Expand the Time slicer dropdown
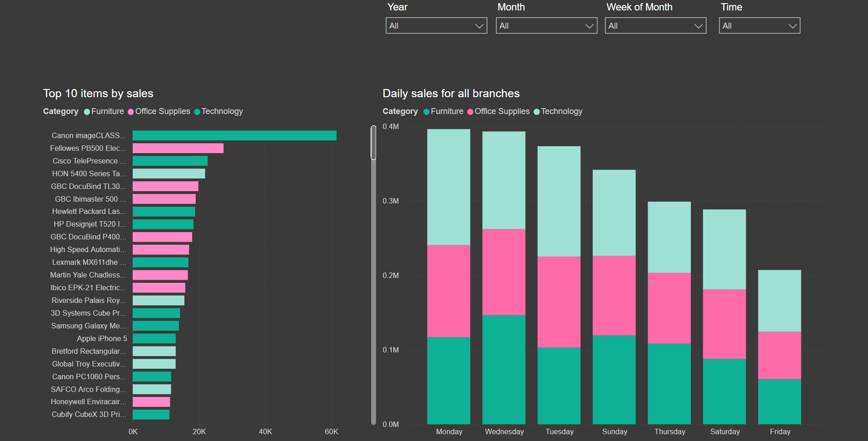This screenshot has width=868, height=441. [x=759, y=25]
